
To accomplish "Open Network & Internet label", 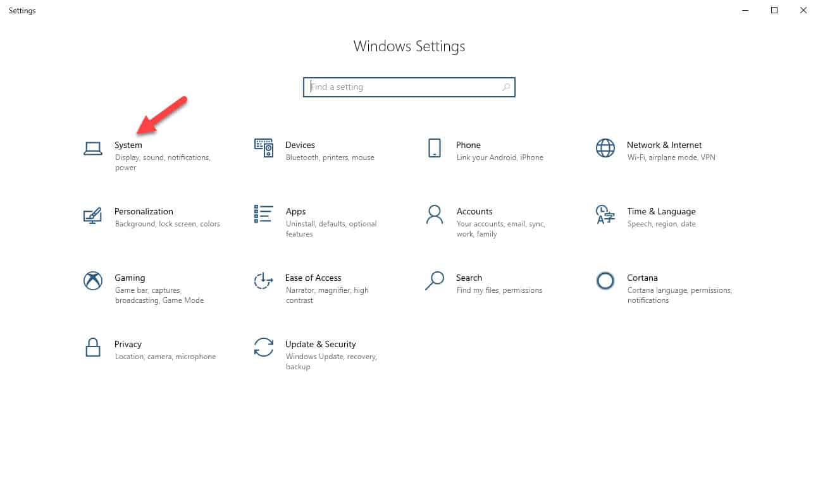I will point(664,145).
